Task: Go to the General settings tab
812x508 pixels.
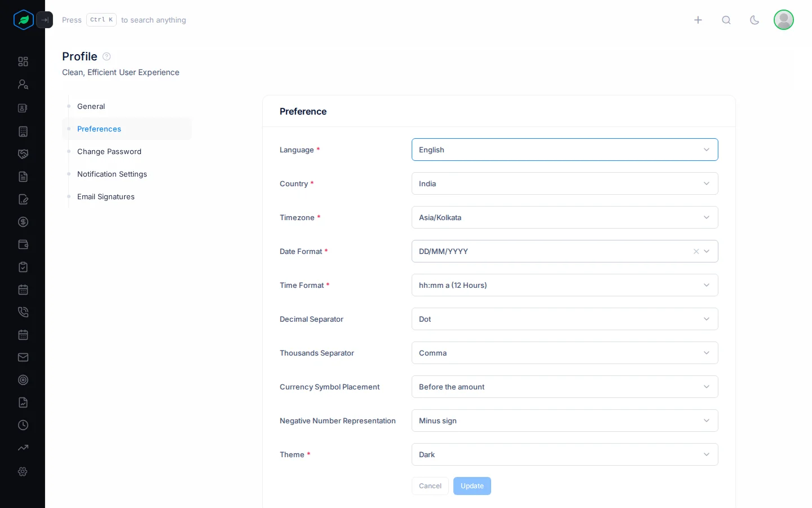Action: (x=127, y=106)
